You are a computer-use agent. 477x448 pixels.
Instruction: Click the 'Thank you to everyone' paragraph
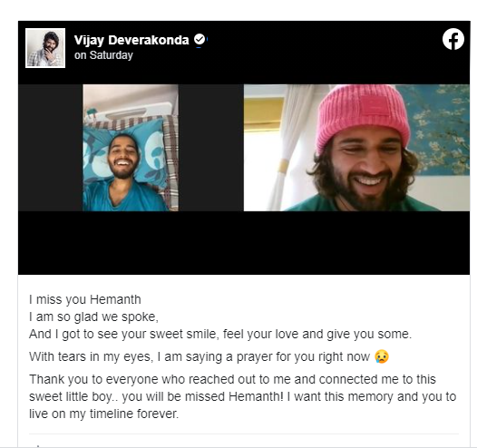pos(242,396)
